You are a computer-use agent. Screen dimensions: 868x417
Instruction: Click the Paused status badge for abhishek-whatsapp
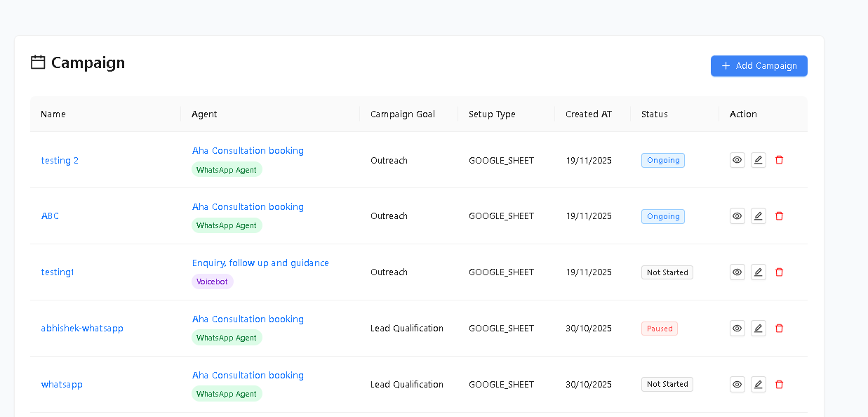[660, 329]
